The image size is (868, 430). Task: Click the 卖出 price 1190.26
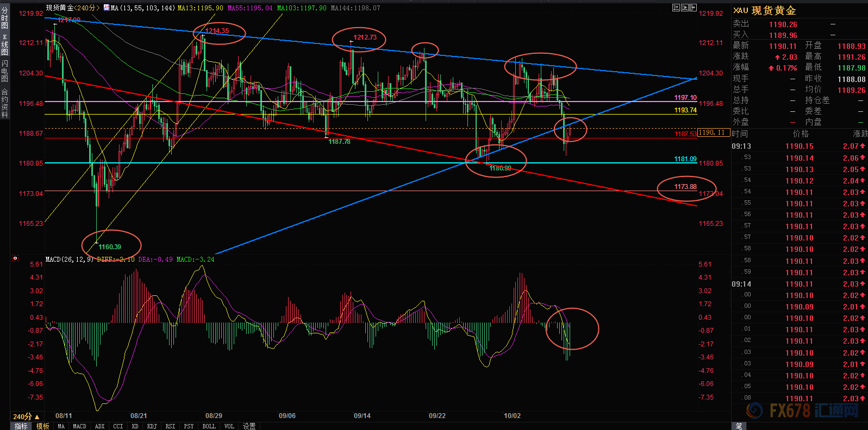coord(783,24)
